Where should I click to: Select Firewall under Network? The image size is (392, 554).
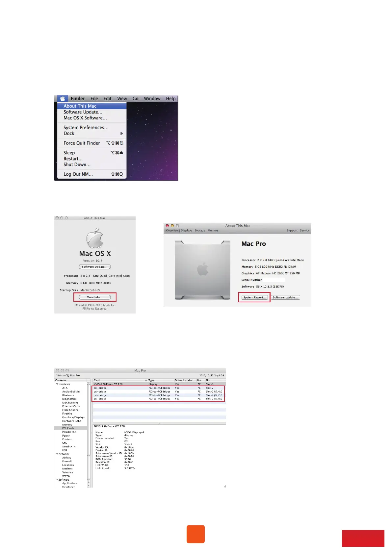click(67, 461)
